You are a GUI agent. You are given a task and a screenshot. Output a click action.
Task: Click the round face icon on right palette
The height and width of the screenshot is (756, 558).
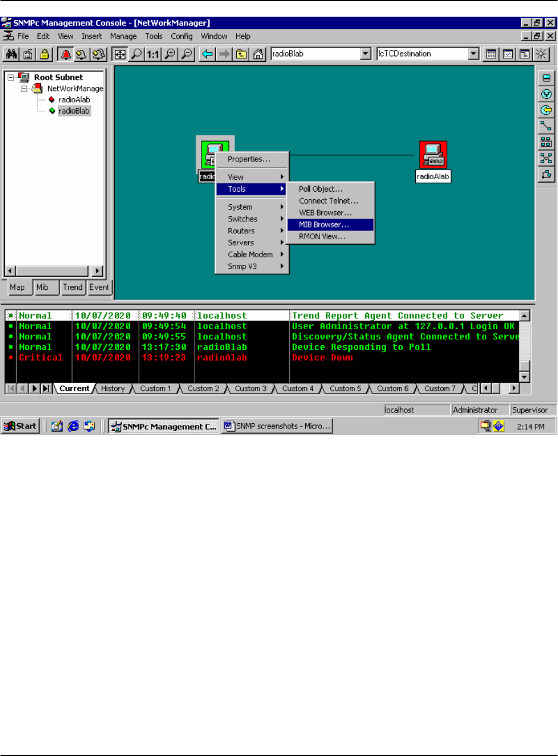pyautogui.click(x=546, y=94)
